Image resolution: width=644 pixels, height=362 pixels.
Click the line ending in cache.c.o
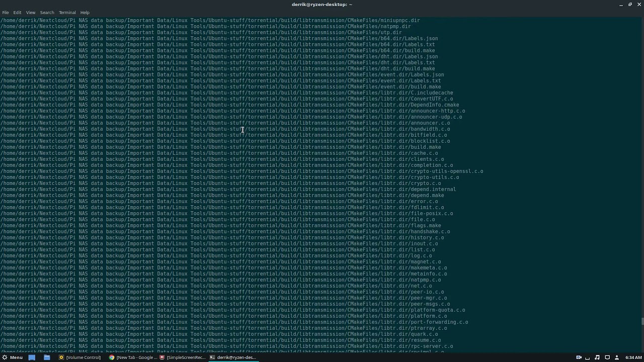point(219,153)
